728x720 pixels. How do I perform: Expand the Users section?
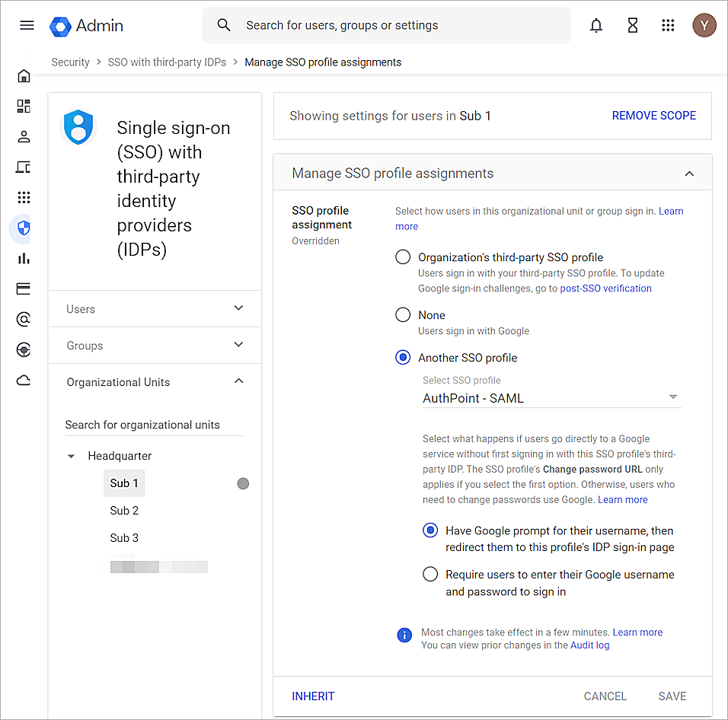(155, 308)
